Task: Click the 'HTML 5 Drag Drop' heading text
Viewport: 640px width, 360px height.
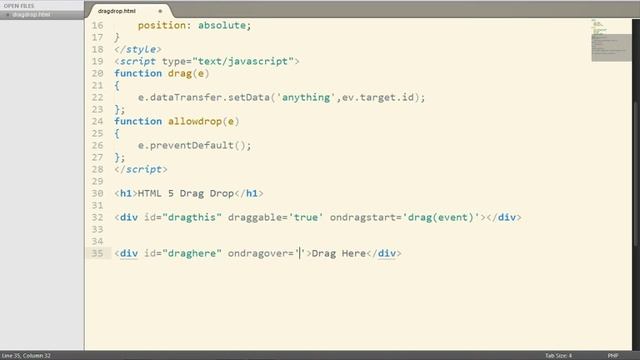Action: pos(186,193)
